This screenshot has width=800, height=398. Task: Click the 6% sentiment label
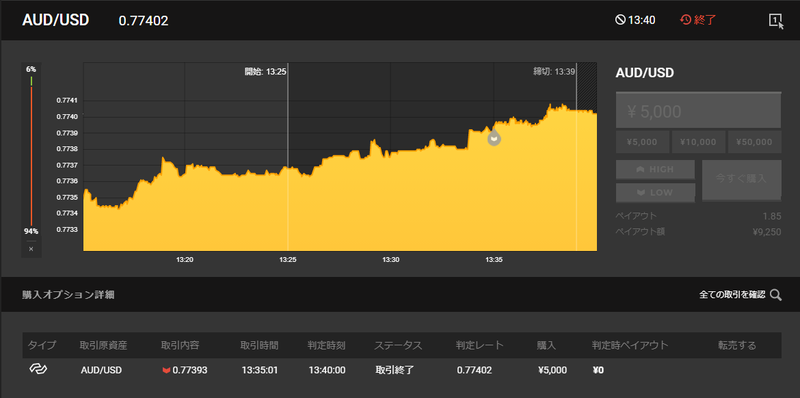coord(31,69)
